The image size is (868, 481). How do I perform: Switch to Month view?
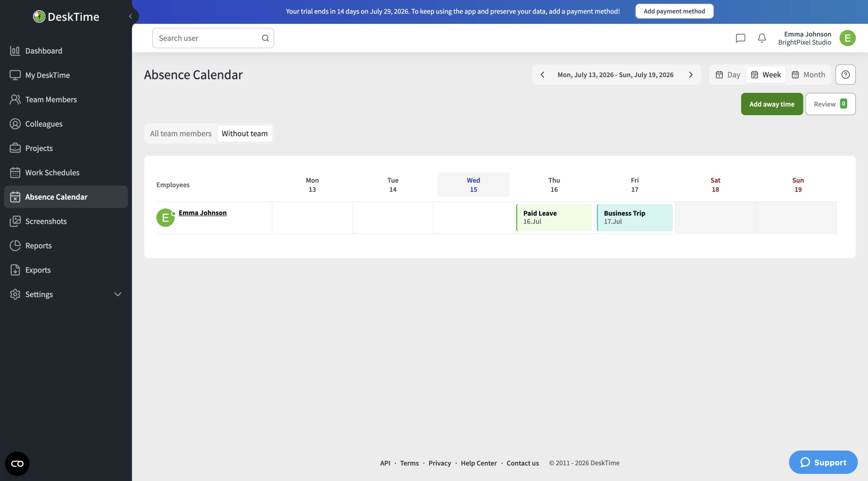808,75
